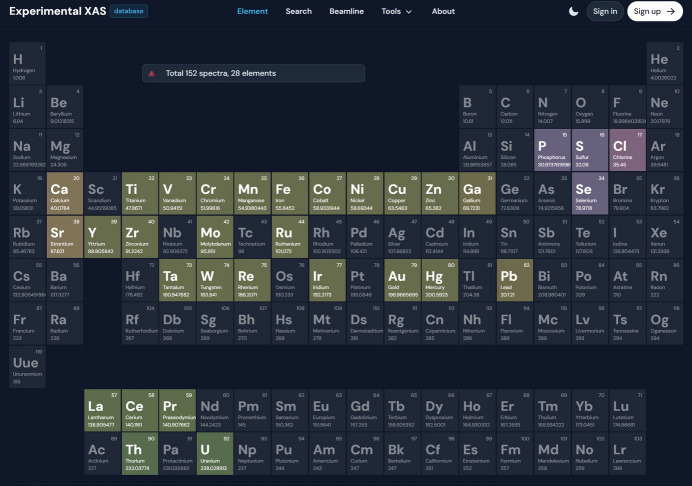The height and width of the screenshot is (486, 692).
Task: Select the Iron (Fe) element tile
Action: coord(284,192)
